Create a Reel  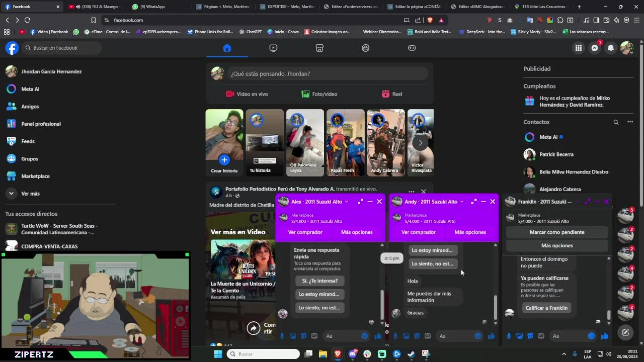click(392, 94)
